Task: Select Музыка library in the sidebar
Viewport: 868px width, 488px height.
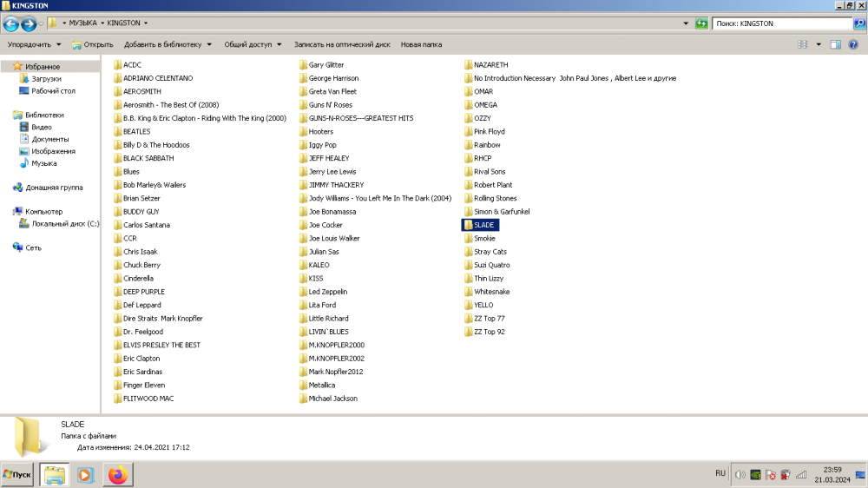Action: tap(44, 163)
